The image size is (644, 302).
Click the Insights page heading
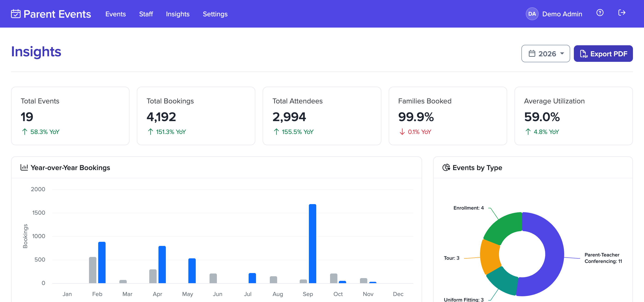[x=36, y=52]
